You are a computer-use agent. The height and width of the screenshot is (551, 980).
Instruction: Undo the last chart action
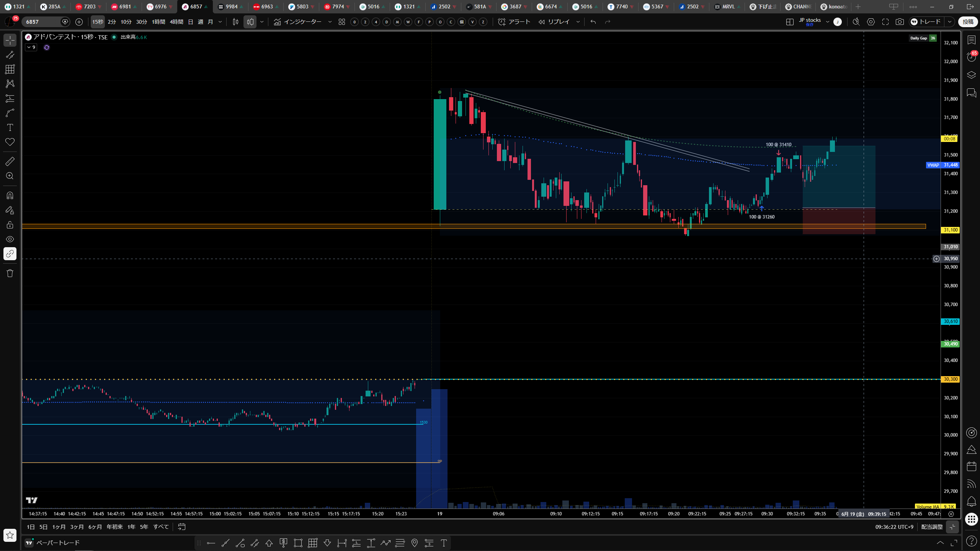click(x=593, y=22)
